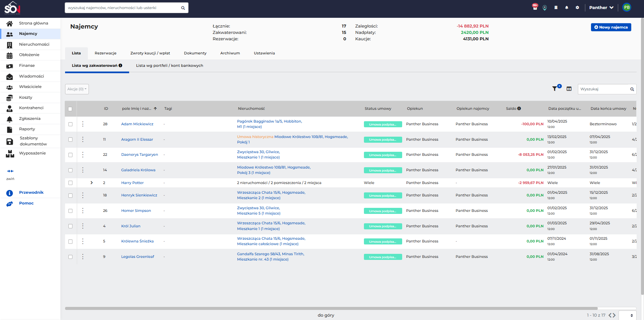Check the box for Adam Mickiewicz
The width and height of the screenshot is (644, 320).
(70, 124)
